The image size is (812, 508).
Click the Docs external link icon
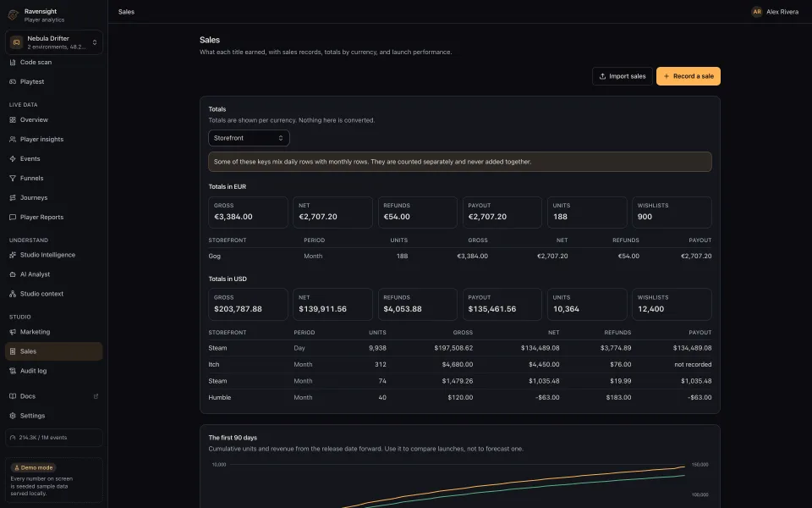click(96, 396)
